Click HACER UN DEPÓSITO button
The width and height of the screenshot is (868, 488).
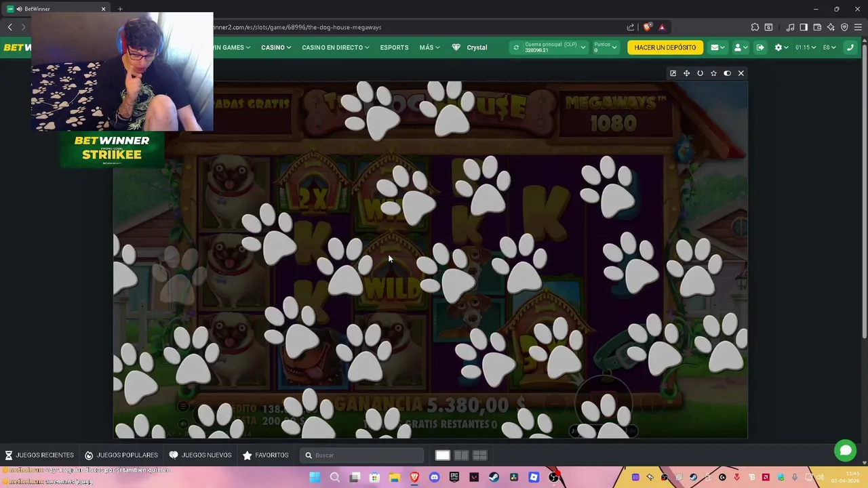(x=665, y=47)
